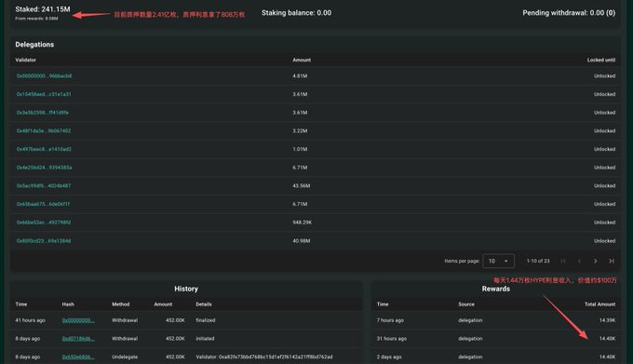Image resolution: width=633 pixels, height=364 pixels.
Task: Click the 1-10 of 23 page range
Action: click(x=538, y=261)
